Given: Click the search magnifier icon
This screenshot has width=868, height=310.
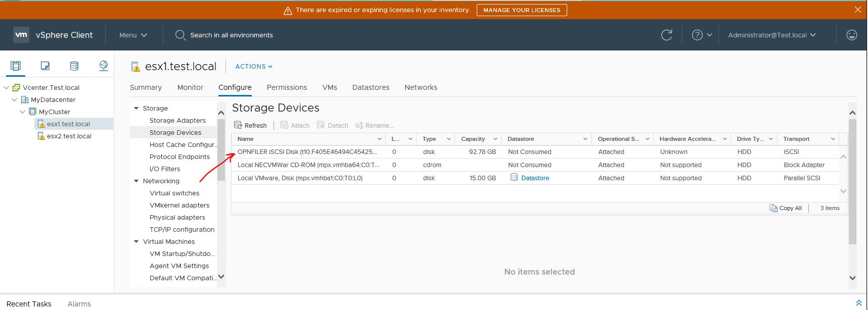Looking at the screenshot, I should point(180,35).
